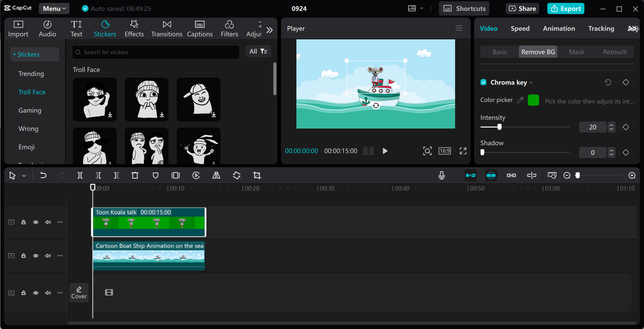The image size is (644, 329).
Task: Split the clip at playhead
Action: 80,175
